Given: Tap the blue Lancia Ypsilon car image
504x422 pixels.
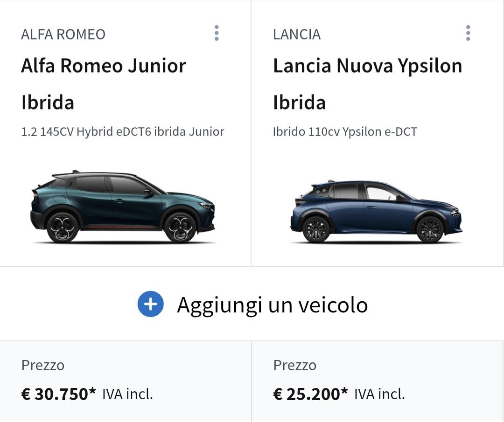Looking at the screenshot, I should click(376, 211).
